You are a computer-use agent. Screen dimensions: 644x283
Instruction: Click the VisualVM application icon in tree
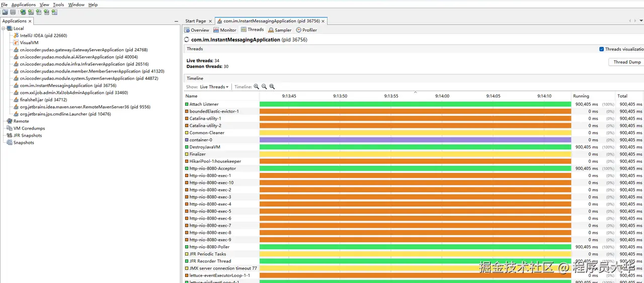tap(16, 43)
